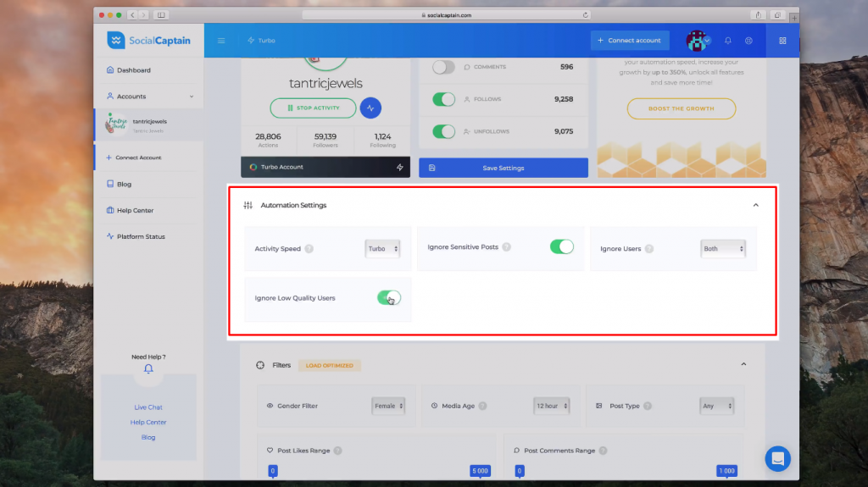Open the hamburger menu icon
Viewport: 868px width, 487px height.
coord(221,41)
